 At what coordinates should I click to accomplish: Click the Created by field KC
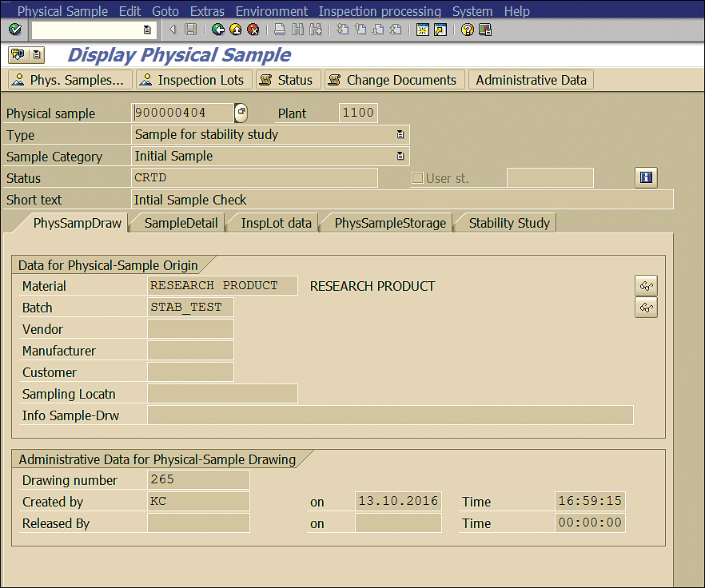click(x=198, y=501)
